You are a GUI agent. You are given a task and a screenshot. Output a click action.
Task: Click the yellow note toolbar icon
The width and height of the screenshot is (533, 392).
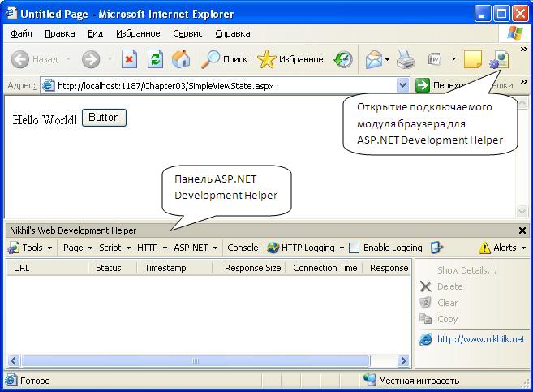coord(473,59)
